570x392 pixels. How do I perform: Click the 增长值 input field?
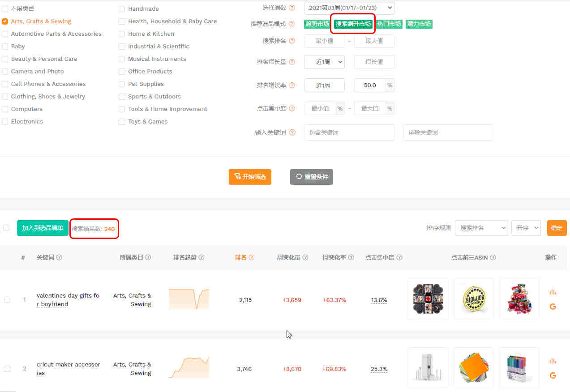point(374,62)
